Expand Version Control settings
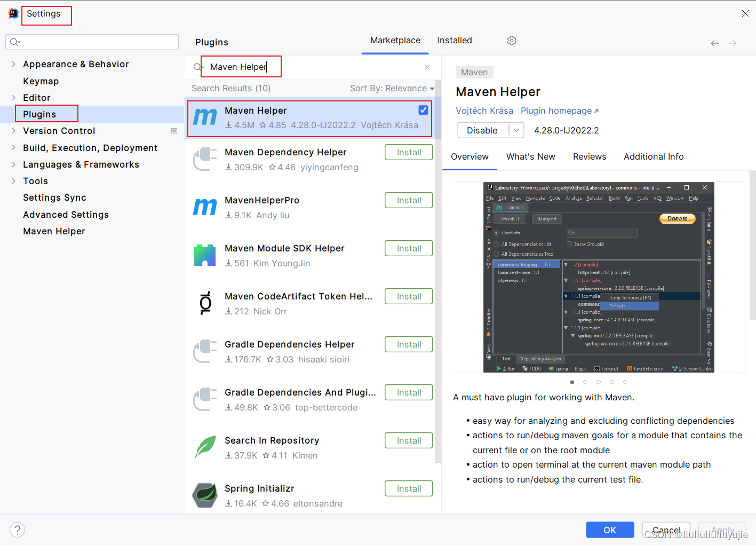 pyautogui.click(x=13, y=131)
